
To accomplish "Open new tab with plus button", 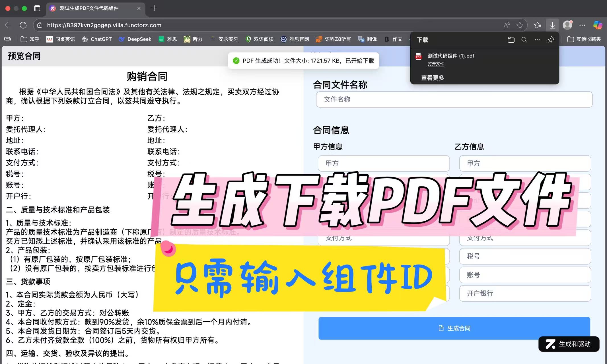I will 154,8.
